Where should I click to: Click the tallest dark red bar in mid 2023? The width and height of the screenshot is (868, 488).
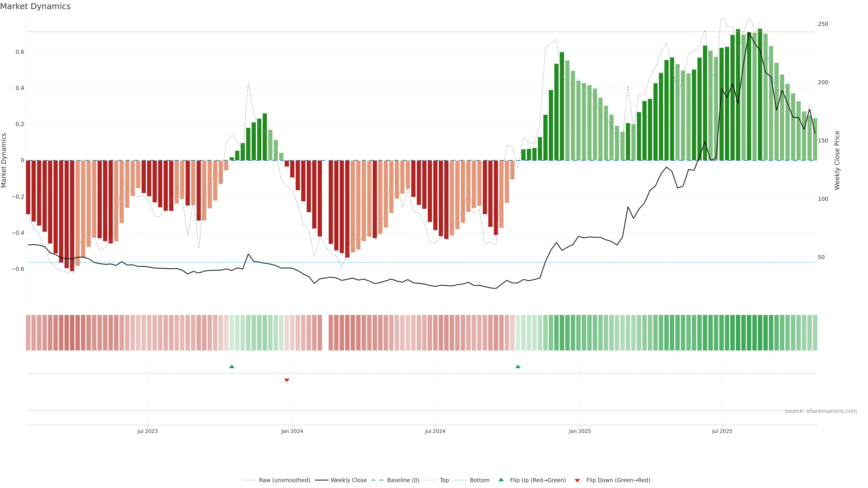tap(72, 216)
